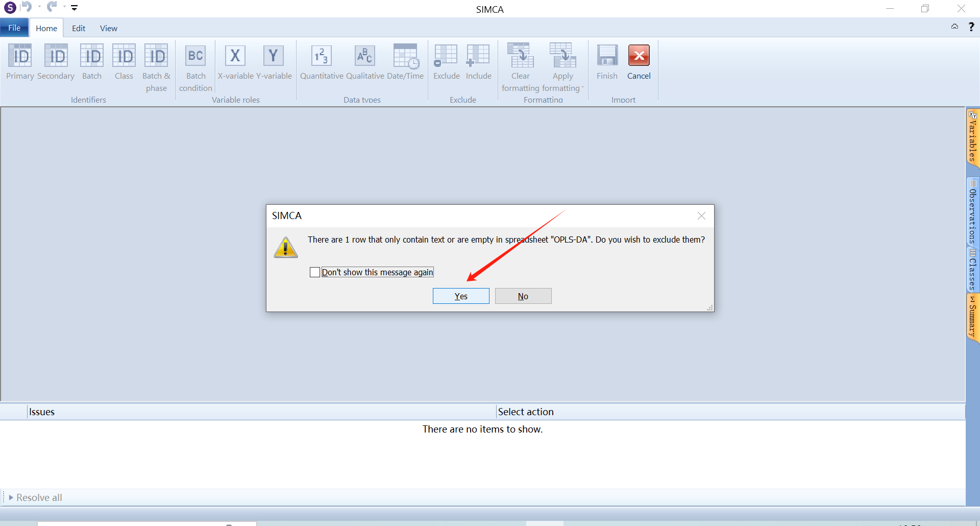Image resolution: width=980 pixels, height=526 pixels.
Task: Open the Variables side panel
Action: click(x=972, y=137)
